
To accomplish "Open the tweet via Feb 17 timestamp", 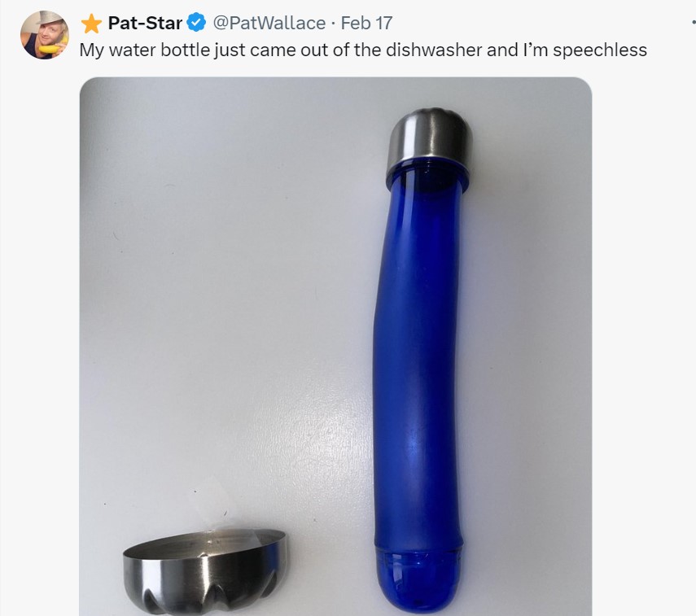I will pos(366,23).
